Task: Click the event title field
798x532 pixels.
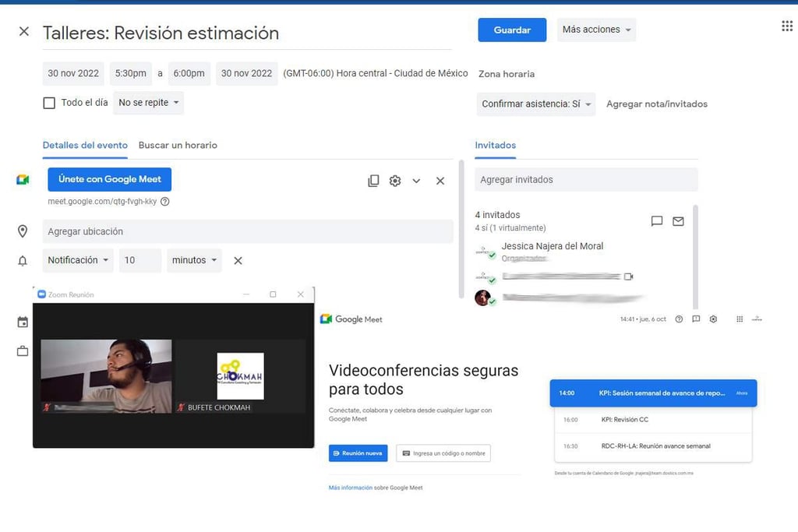Action: click(x=247, y=33)
